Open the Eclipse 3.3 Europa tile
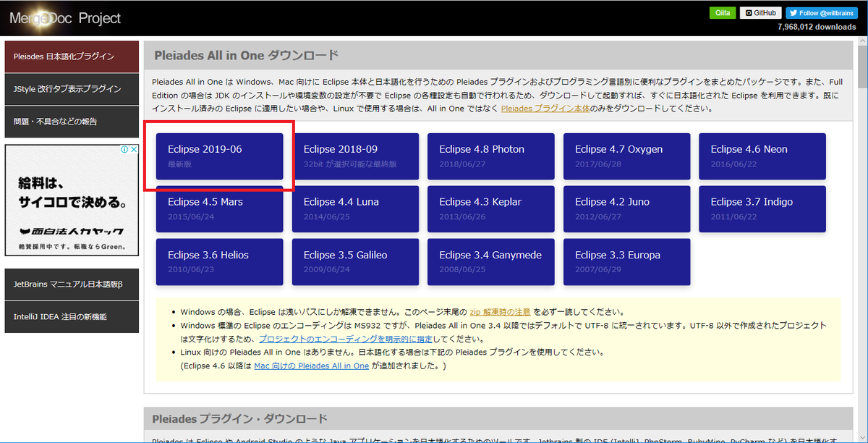Screen dimensions: 868x443 pyautogui.click(x=626, y=262)
